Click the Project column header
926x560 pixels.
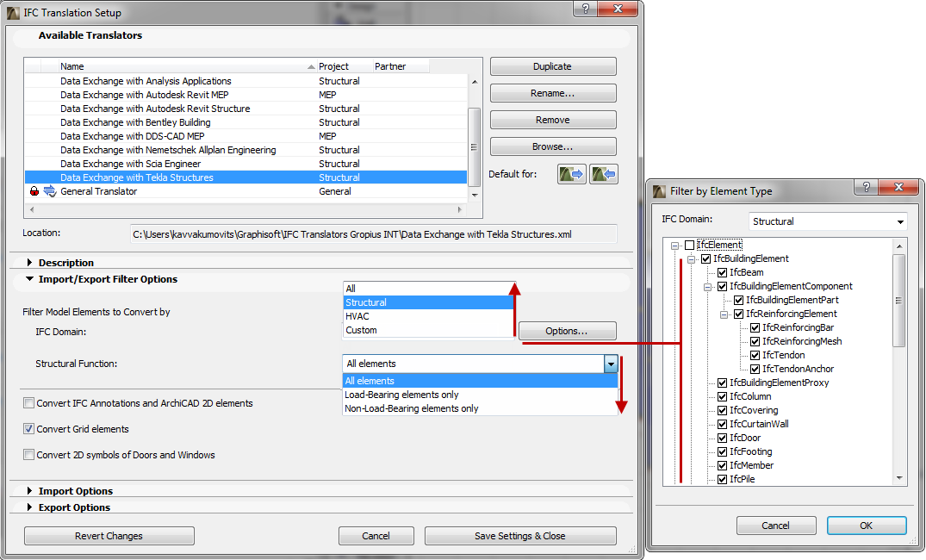pyautogui.click(x=345, y=66)
